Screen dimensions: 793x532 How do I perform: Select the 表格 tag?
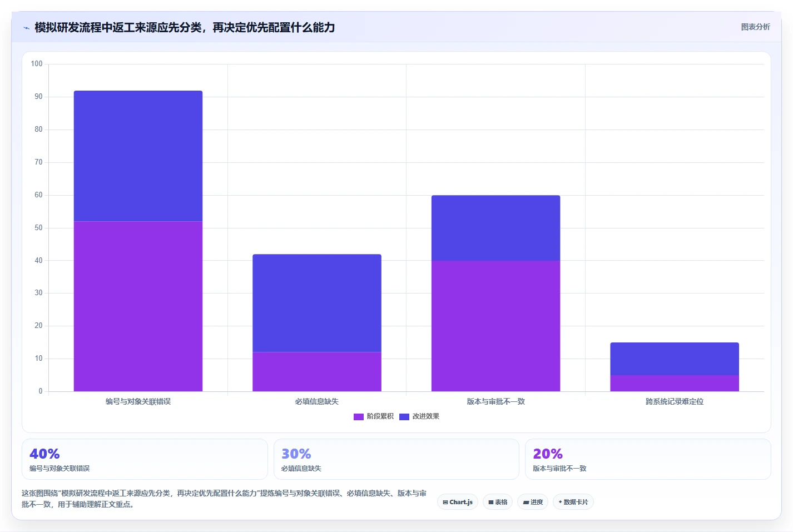(x=498, y=502)
